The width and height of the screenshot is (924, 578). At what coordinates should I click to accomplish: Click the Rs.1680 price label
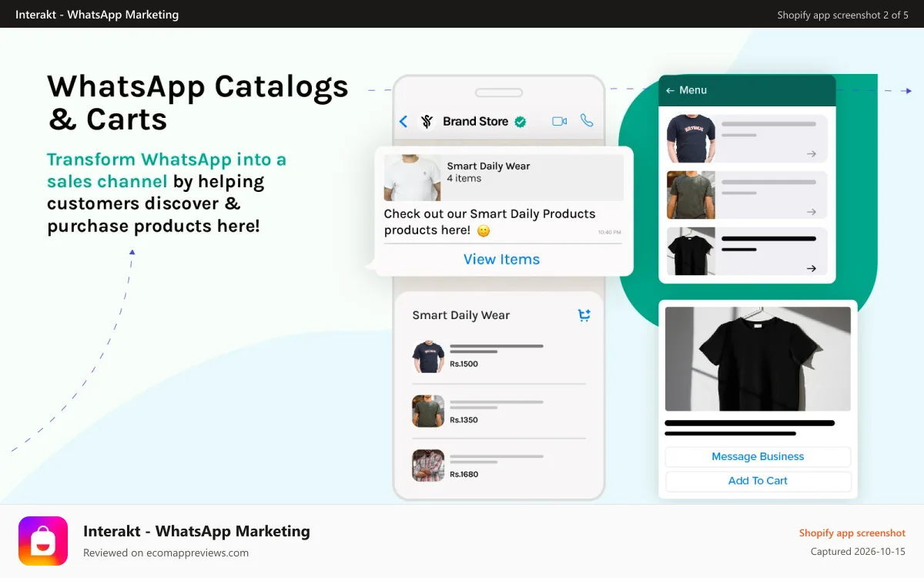click(464, 474)
